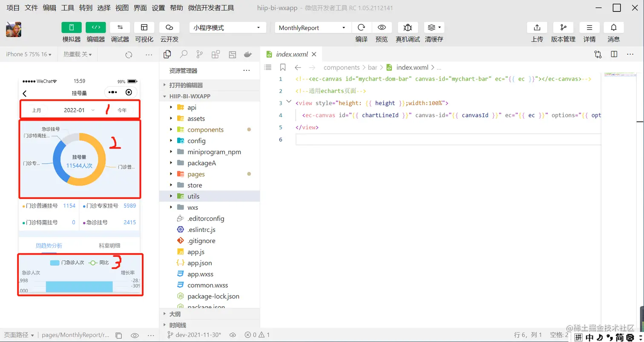Open the app.json file
Image resolution: width=644 pixels, height=342 pixels.
point(210,263)
